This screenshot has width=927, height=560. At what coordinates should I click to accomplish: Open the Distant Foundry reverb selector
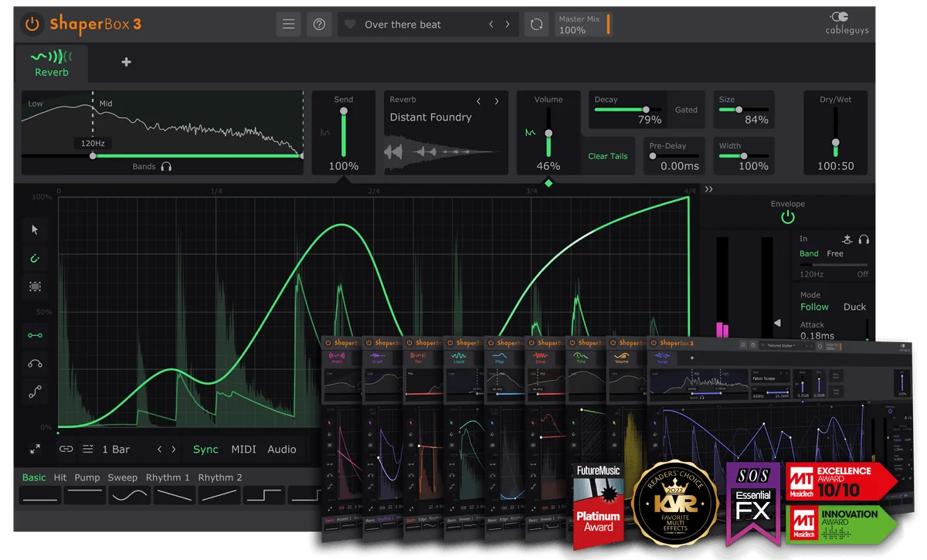pos(430,117)
